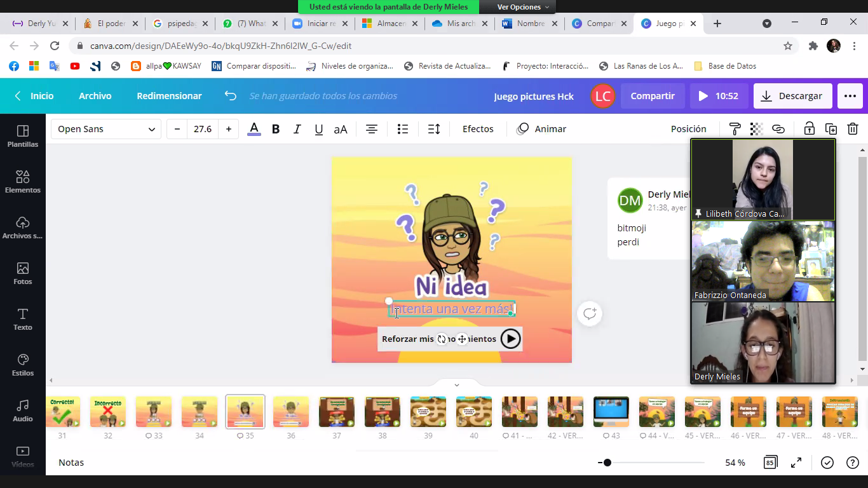Viewport: 868px width, 488px height.
Task: Open the Notas panel
Action: [71, 463]
